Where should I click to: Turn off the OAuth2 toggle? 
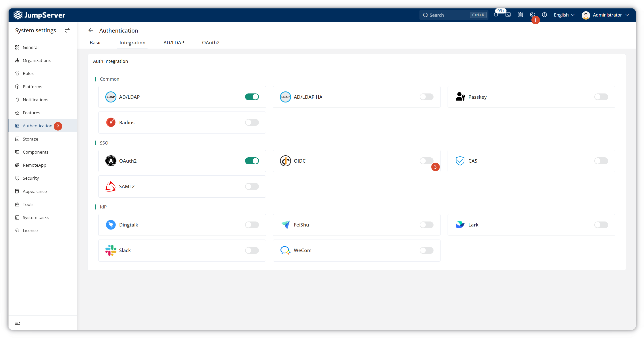252,161
